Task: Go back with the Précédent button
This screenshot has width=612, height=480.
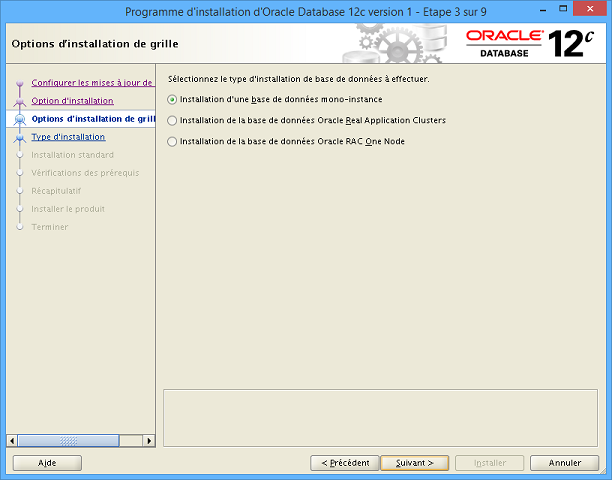Action: pos(345,463)
